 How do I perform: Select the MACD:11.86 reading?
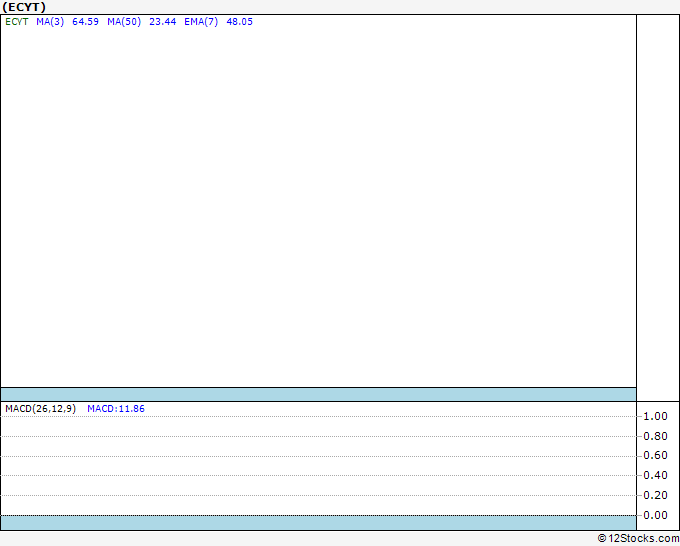(116, 409)
